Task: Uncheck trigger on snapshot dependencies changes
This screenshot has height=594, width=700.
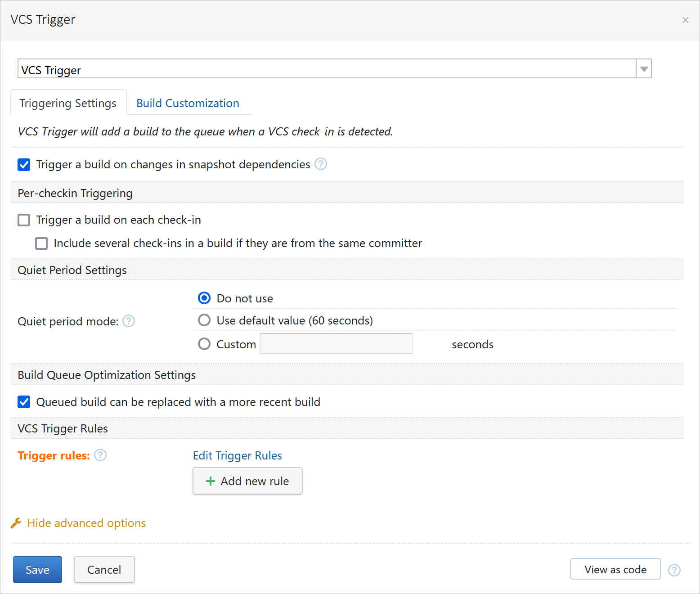Action: tap(24, 165)
